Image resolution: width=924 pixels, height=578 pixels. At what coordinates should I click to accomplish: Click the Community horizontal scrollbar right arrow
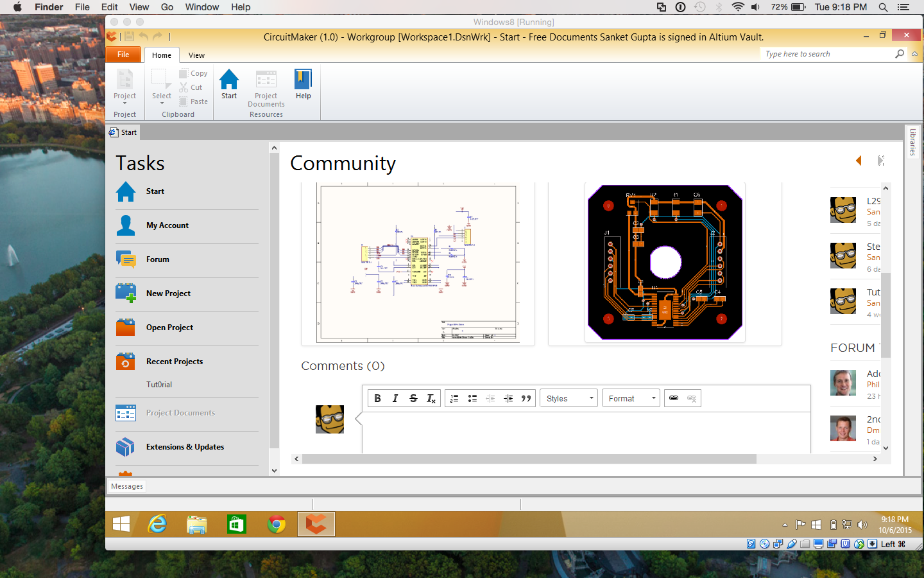click(x=875, y=459)
